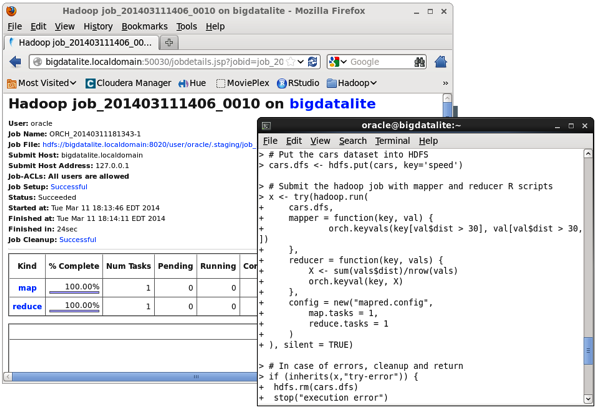Open the Firefox Edit menu
600x412 pixels.
point(38,26)
